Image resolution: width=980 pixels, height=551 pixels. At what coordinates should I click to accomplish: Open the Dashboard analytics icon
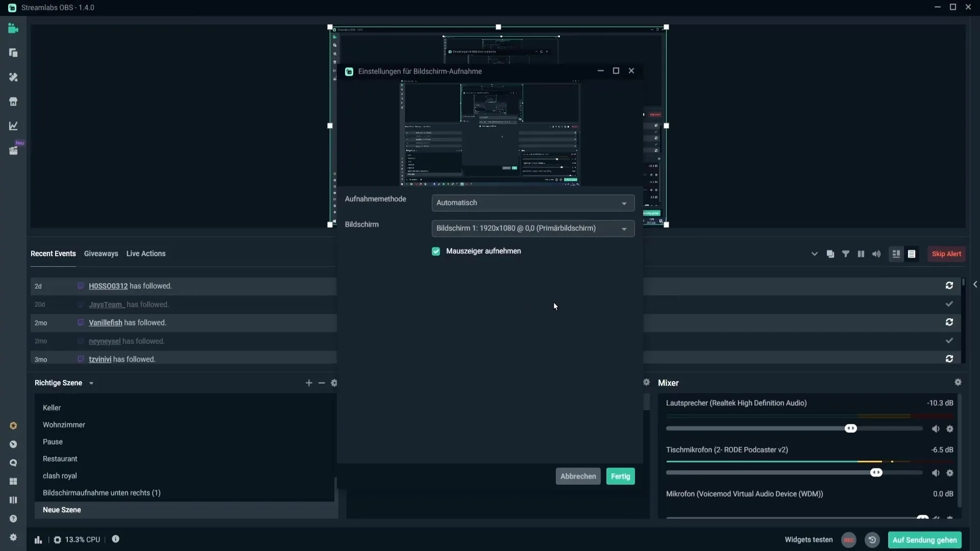click(13, 126)
